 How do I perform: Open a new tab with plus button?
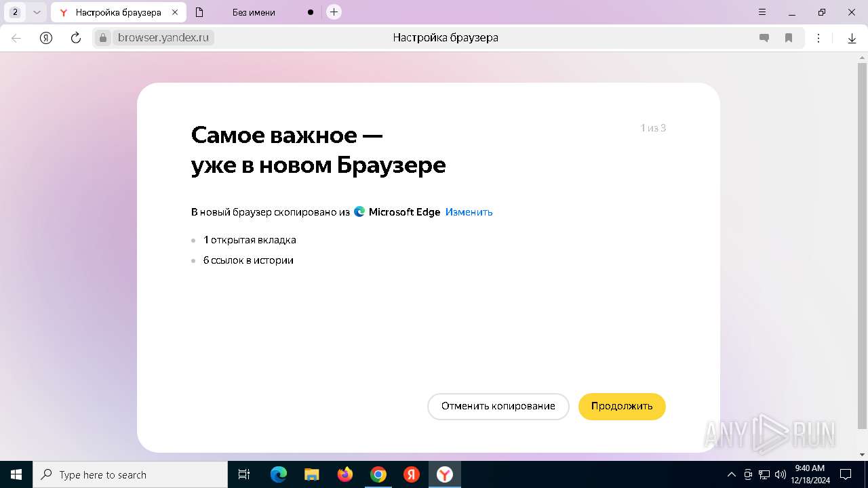click(x=334, y=12)
